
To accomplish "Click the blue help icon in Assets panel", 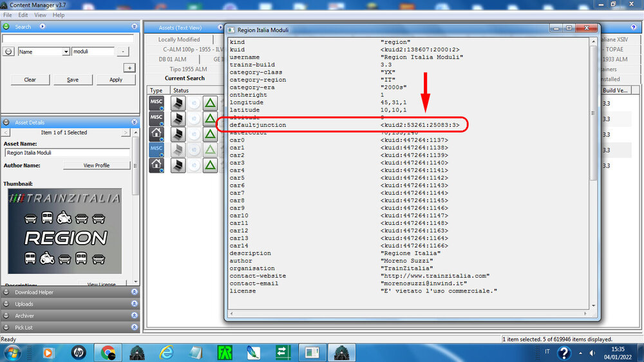I will 633,27.
